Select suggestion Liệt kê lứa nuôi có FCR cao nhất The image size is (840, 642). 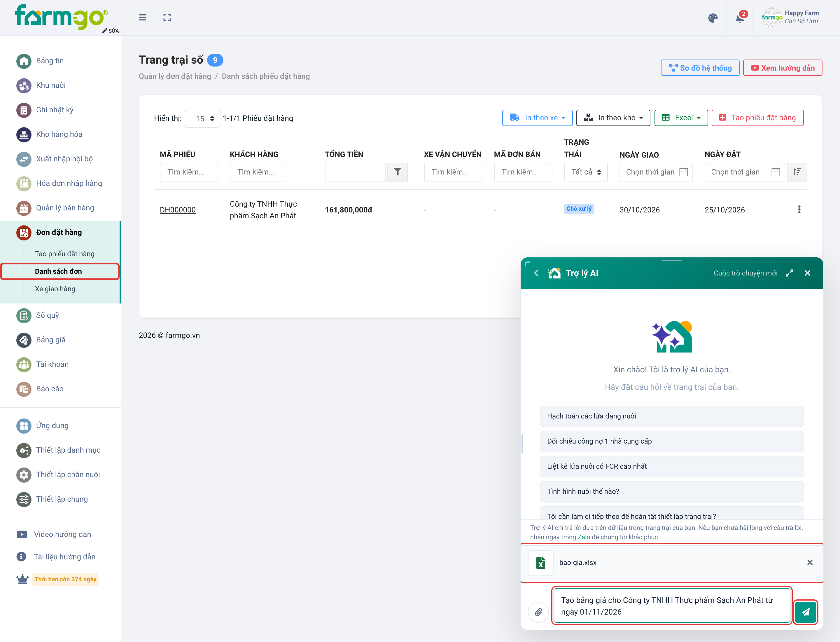[671, 466]
